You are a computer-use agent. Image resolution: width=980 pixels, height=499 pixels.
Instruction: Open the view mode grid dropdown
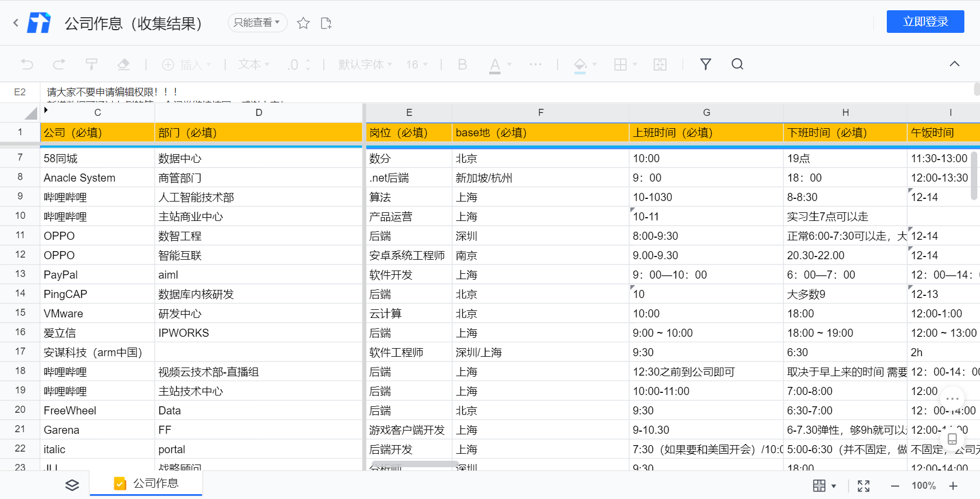coord(824,486)
